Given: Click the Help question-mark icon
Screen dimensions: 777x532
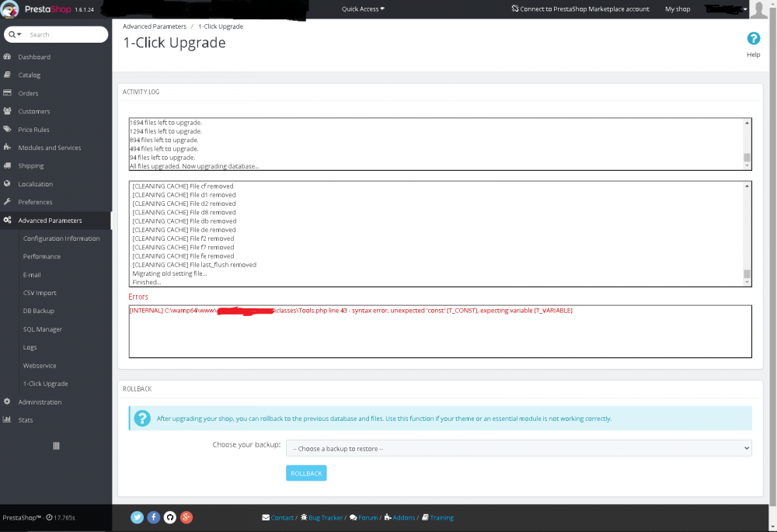Looking at the screenshot, I should [752, 38].
